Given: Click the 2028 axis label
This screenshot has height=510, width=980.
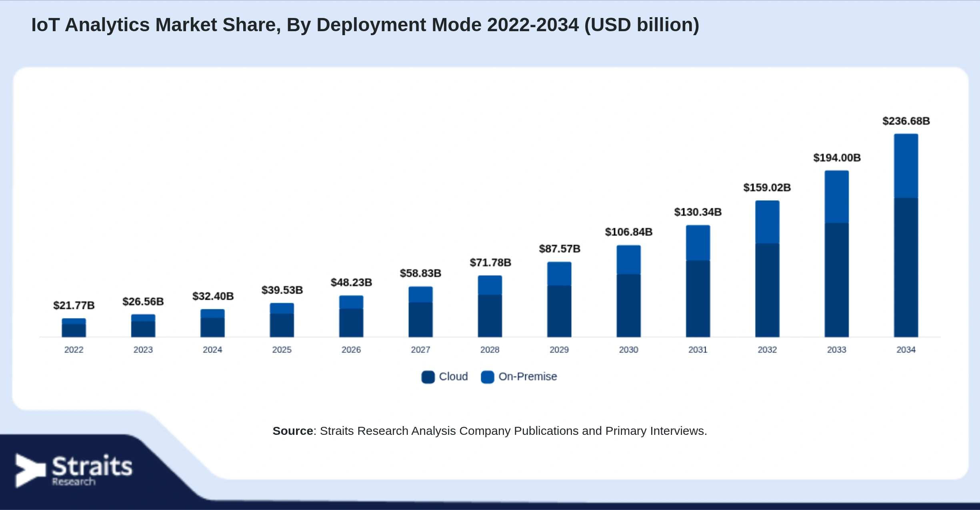Looking at the screenshot, I should 490,350.
